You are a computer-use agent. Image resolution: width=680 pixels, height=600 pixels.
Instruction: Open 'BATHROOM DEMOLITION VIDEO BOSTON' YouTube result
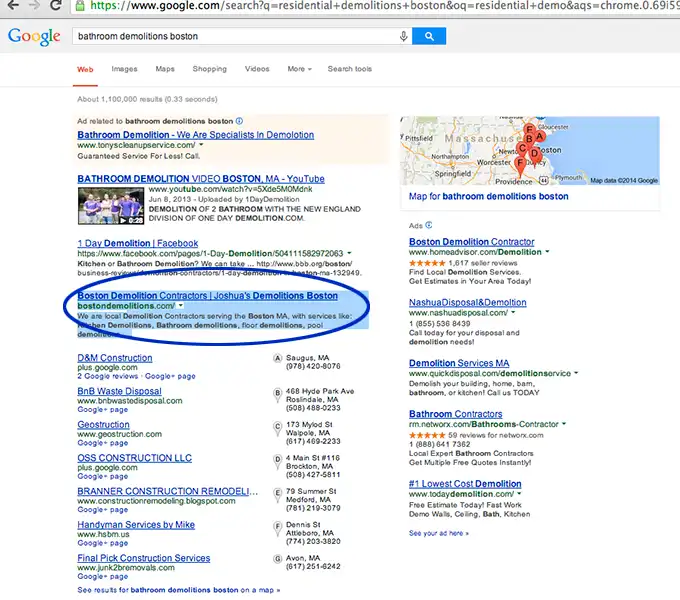pos(201,179)
